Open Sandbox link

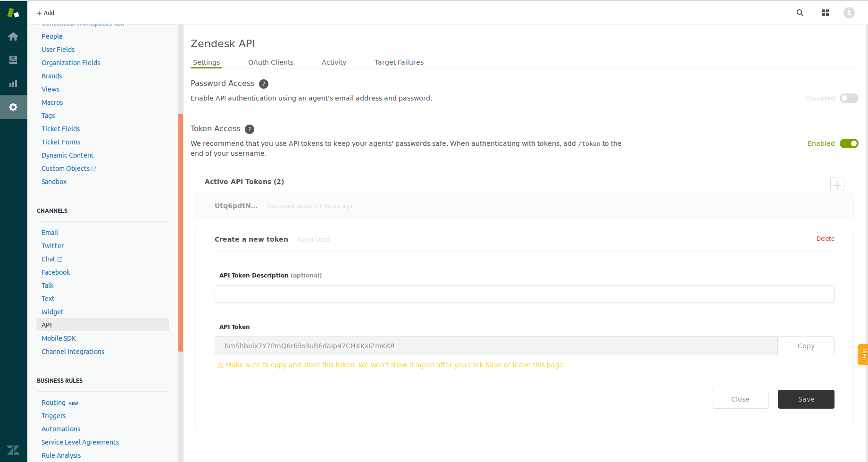click(x=54, y=182)
